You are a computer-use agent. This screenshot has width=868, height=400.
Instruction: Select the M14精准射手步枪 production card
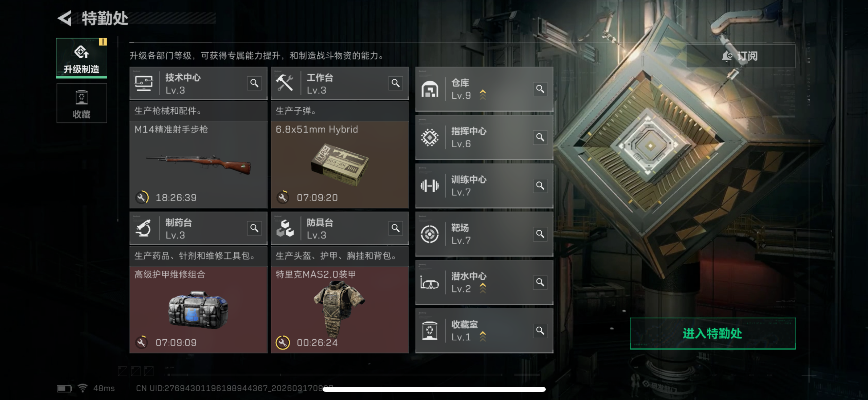coord(198,165)
